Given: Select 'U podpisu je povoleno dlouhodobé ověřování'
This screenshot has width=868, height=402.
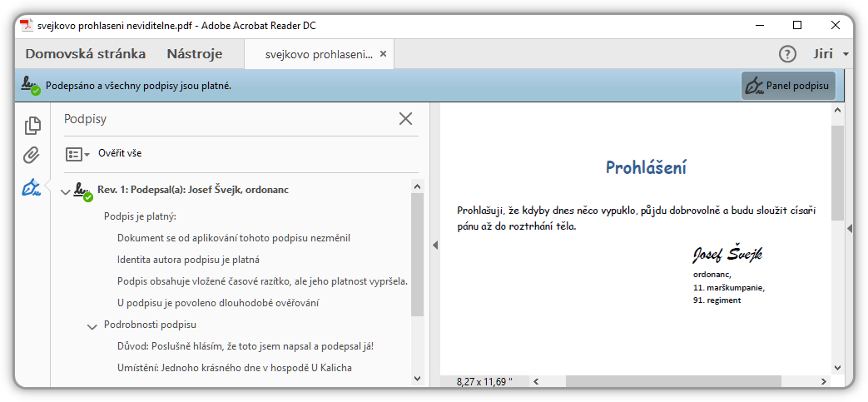Looking at the screenshot, I should 217,303.
